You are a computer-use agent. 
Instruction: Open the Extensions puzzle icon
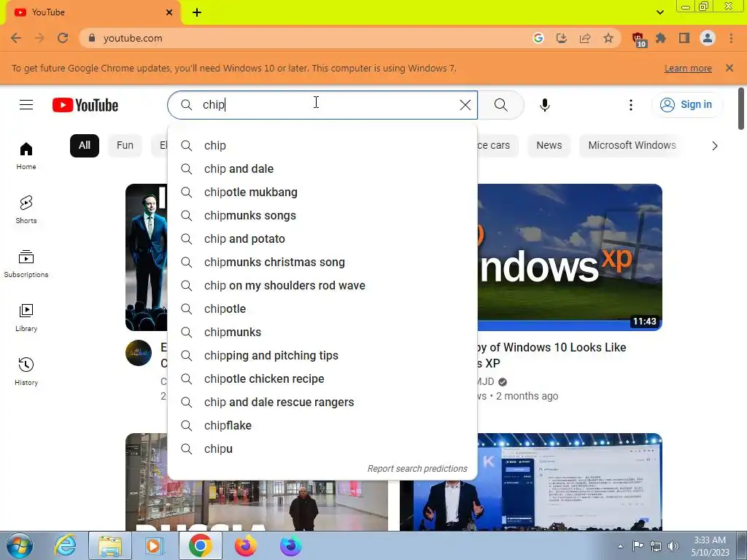(661, 38)
